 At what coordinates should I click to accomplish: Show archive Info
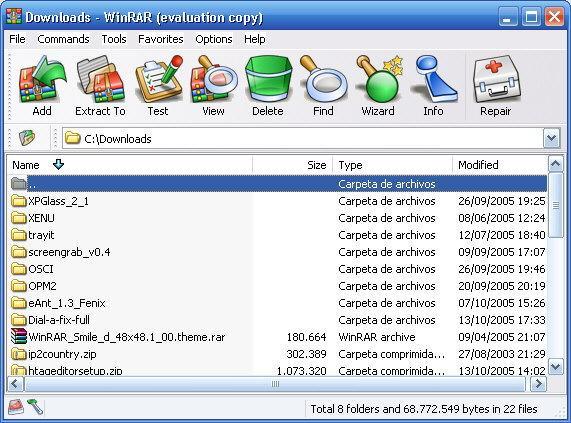coord(433,86)
